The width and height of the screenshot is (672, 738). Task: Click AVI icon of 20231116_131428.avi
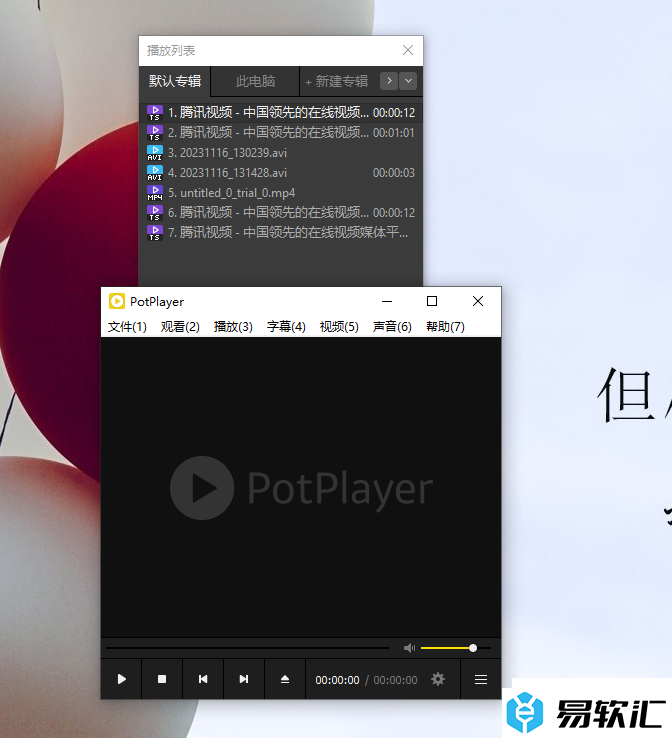[155, 173]
